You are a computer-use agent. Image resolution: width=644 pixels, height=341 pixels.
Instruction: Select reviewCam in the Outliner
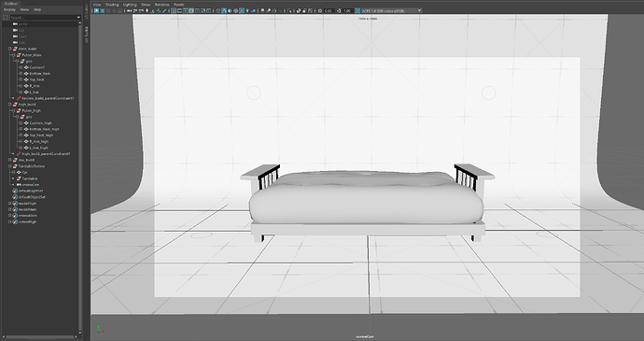coord(31,184)
